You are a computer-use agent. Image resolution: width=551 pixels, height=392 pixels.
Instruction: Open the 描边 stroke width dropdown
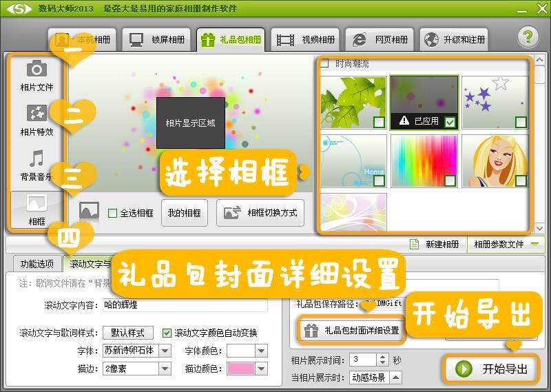click(165, 369)
